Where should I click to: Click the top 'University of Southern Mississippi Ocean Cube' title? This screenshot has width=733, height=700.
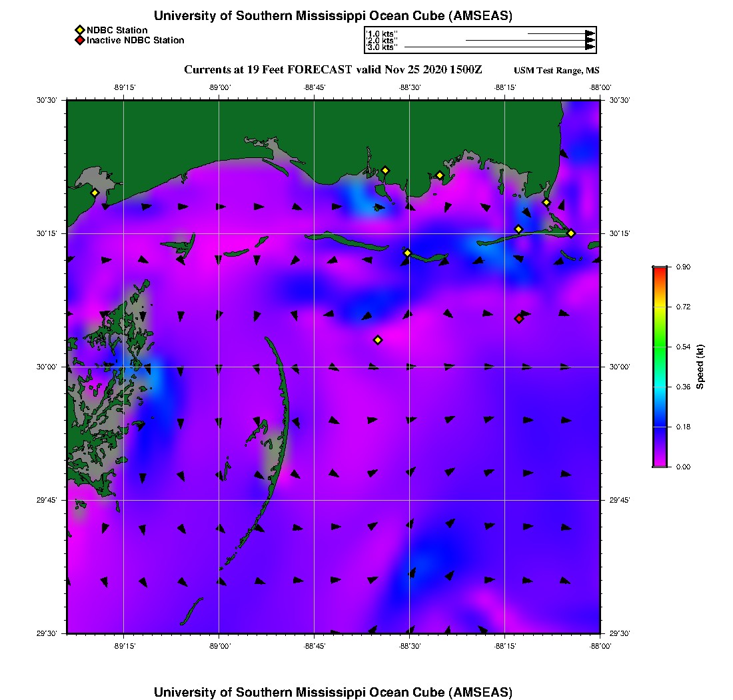pos(333,16)
